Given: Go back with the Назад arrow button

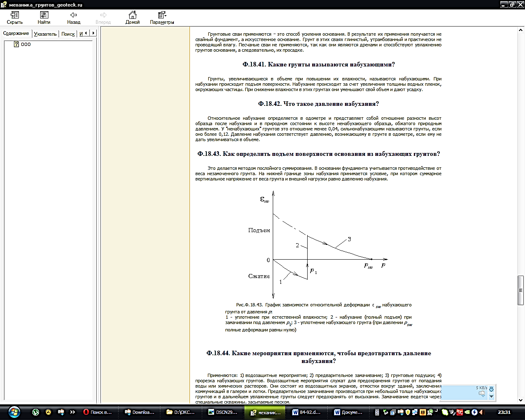Looking at the screenshot, I should [74, 18].
